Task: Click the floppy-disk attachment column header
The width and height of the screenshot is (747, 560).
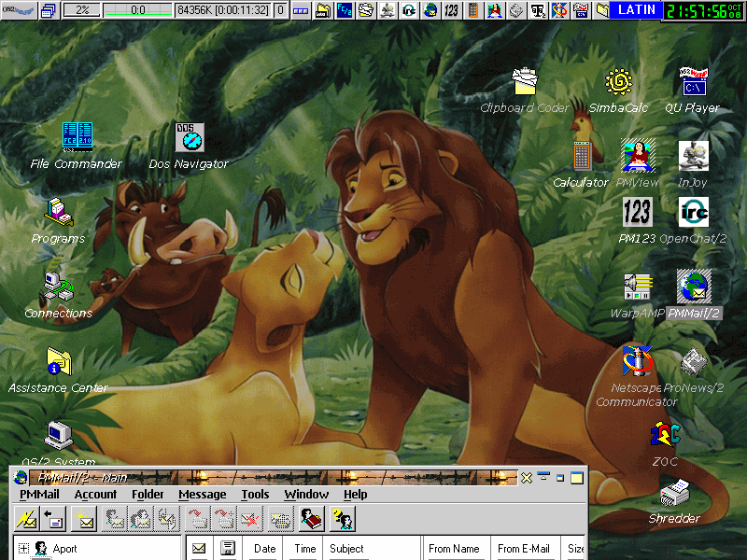Action: (x=228, y=548)
